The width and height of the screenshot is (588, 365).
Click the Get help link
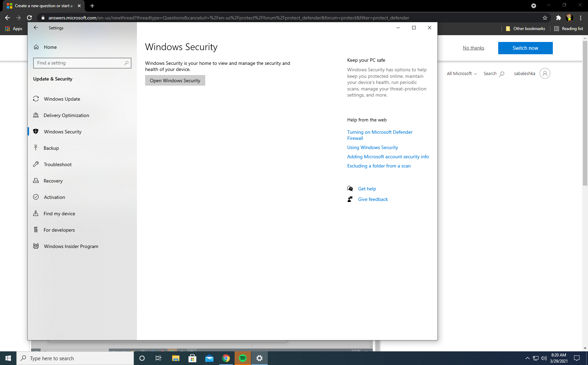(367, 189)
